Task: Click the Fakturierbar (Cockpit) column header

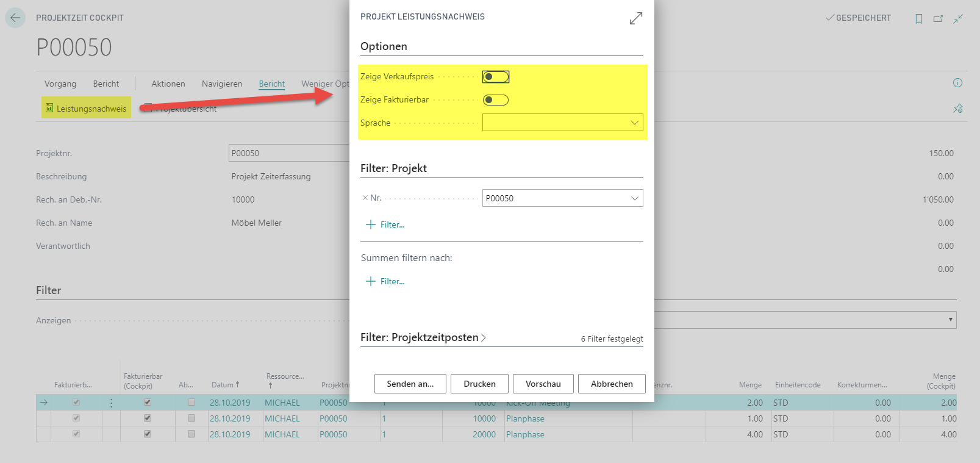Action: point(143,381)
